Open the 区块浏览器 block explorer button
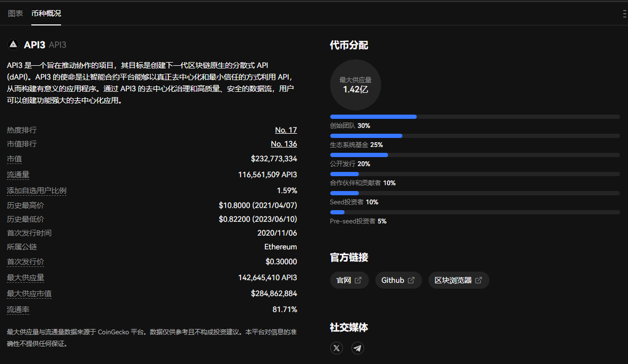The height and width of the screenshot is (364, 628). pyautogui.click(x=459, y=280)
